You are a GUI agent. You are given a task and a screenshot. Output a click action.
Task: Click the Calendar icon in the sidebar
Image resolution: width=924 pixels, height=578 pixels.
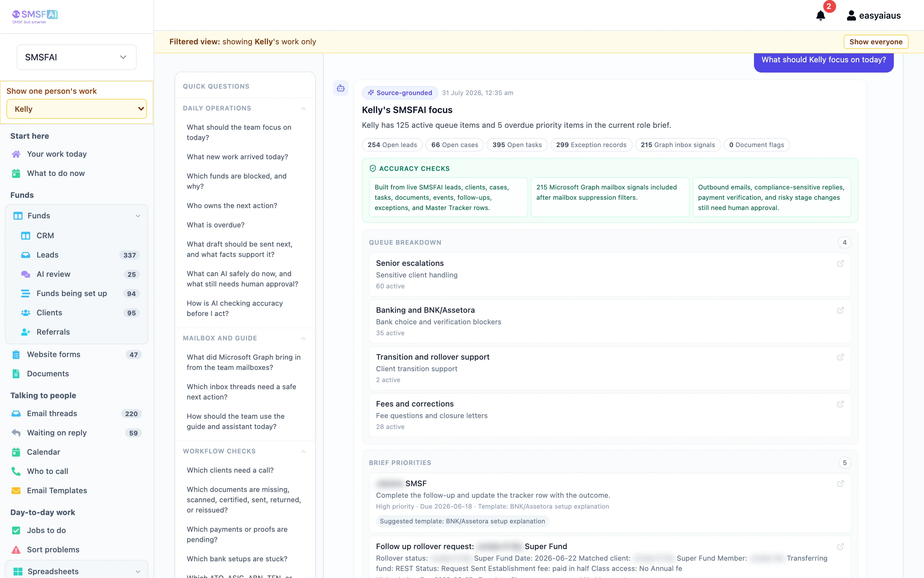[16, 452]
